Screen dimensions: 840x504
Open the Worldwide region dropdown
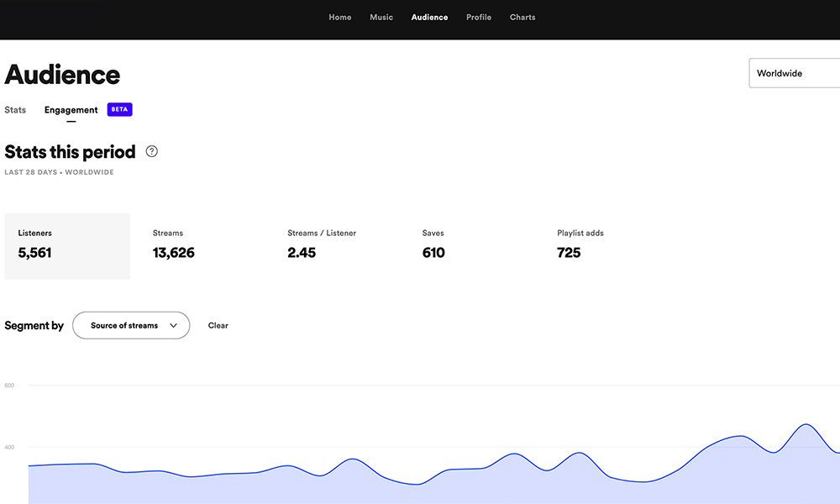click(x=794, y=73)
